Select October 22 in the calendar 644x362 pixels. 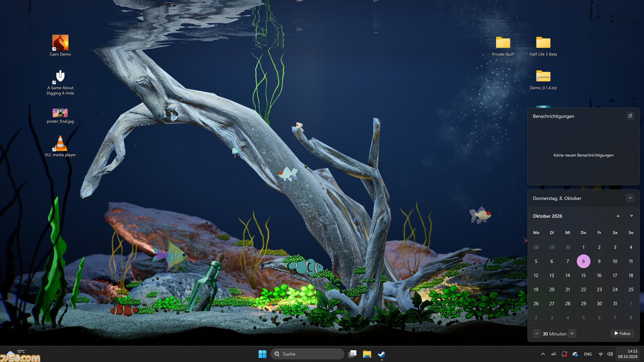coord(583,289)
